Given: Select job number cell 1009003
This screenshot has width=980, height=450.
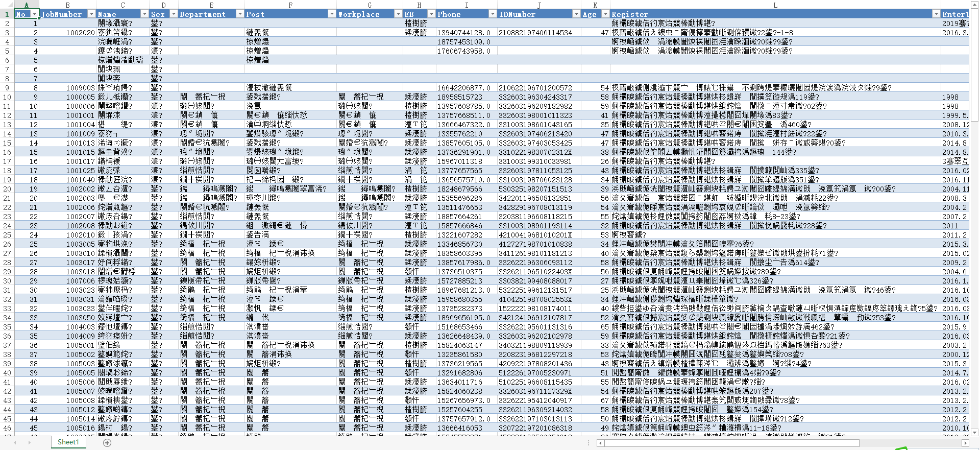Looking at the screenshot, I should point(68,88).
